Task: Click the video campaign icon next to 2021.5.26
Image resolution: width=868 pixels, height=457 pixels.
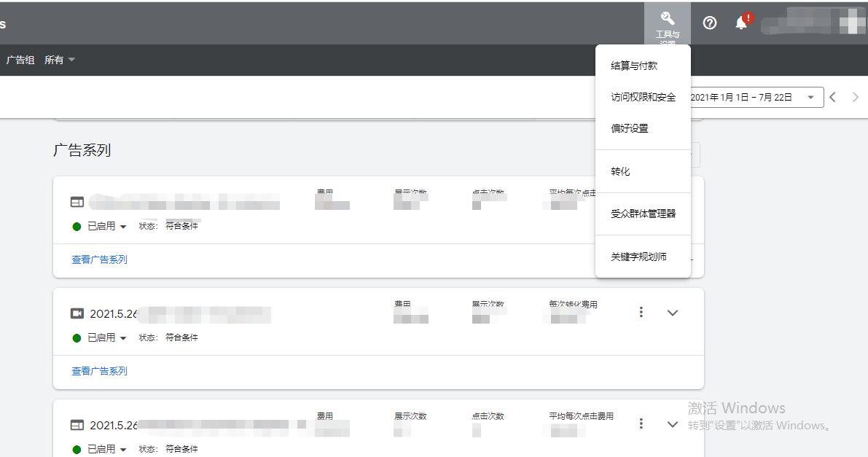Action: pyautogui.click(x=79, y=313)
